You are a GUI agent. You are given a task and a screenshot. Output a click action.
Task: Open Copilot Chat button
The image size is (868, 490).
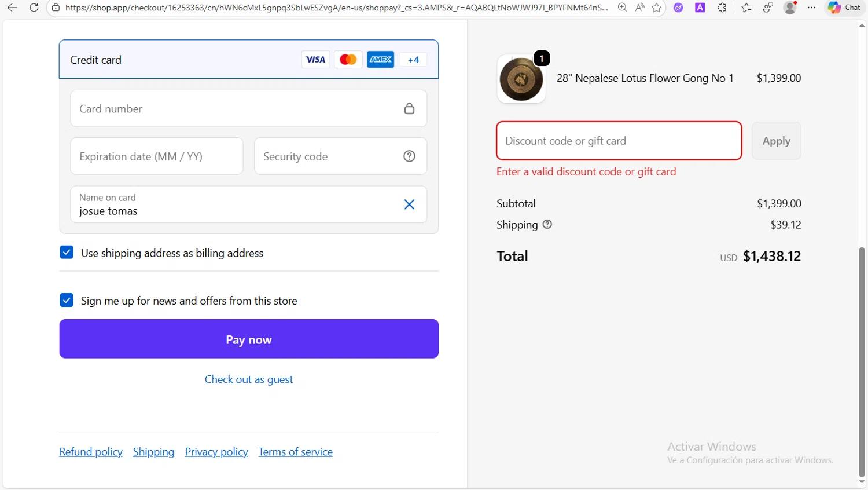pos(844,8)
